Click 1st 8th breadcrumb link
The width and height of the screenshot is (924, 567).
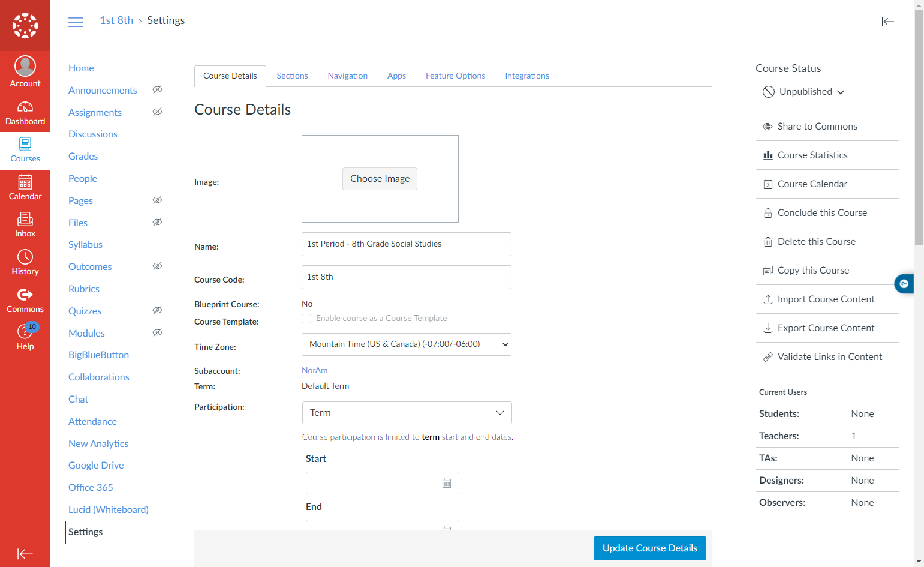[x=117, y=20]
